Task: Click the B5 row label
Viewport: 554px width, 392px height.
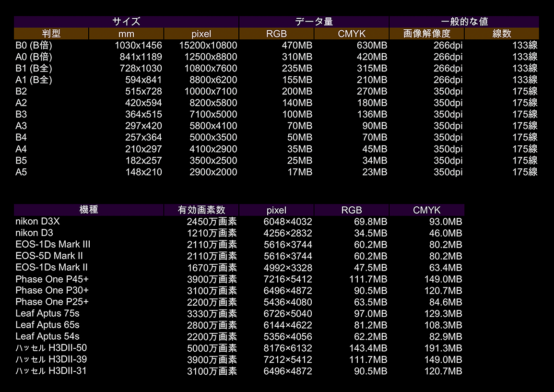Action: click(21, 160)
